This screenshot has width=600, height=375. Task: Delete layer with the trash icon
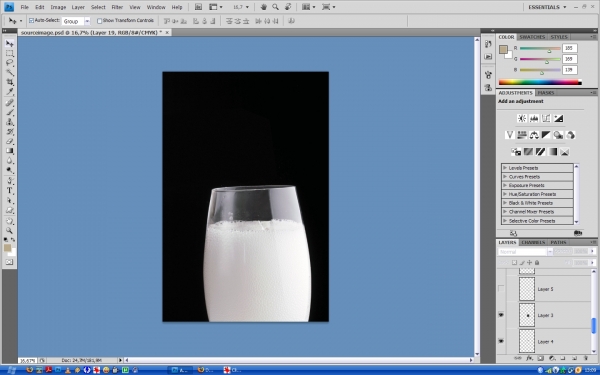coord(586,359)
